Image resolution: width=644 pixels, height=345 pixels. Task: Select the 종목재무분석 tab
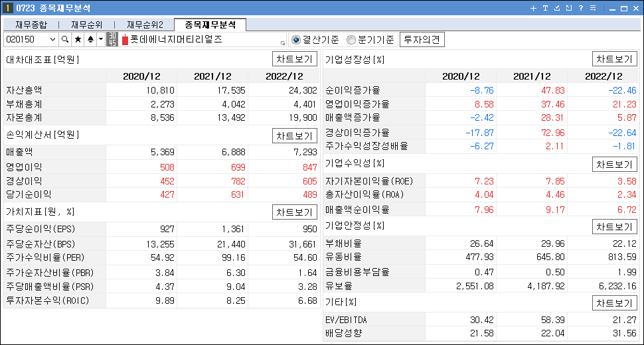pos(210,25)
